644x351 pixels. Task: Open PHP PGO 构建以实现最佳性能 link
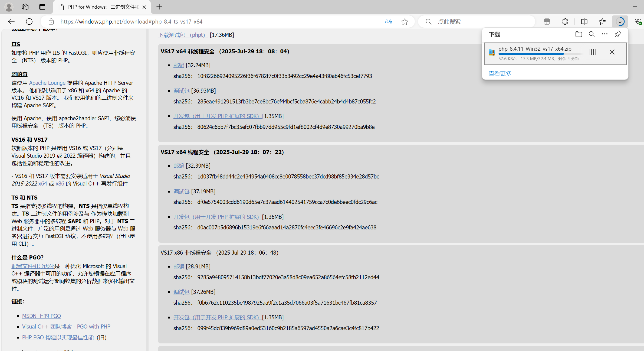click(58, 337)
